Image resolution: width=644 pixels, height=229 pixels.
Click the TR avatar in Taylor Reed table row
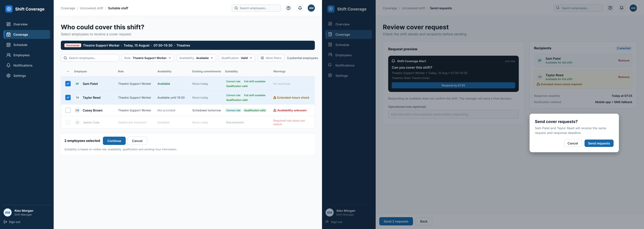[77, 98]
